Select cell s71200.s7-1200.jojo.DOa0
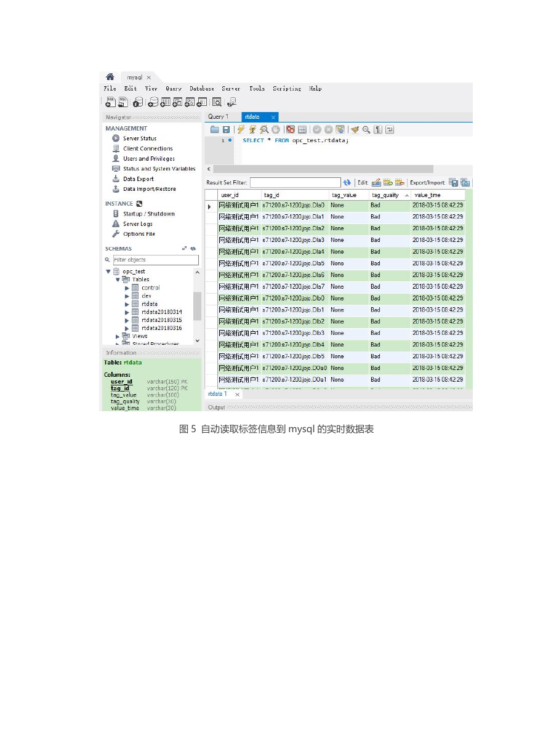The height and width of the screenshot is (756, 535). point(294,368)
